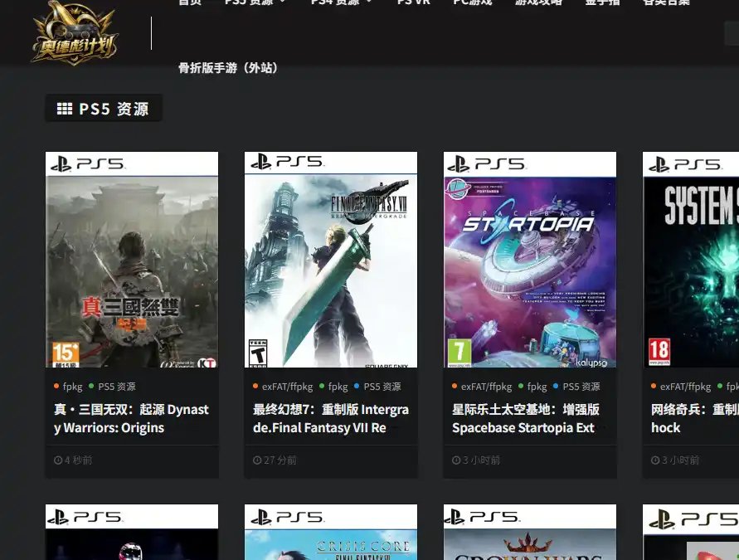Click the 3 小时前 timestamp on the 网络奇兵 card
Viewport: 739px width, 560px height.
coord(680,460)
